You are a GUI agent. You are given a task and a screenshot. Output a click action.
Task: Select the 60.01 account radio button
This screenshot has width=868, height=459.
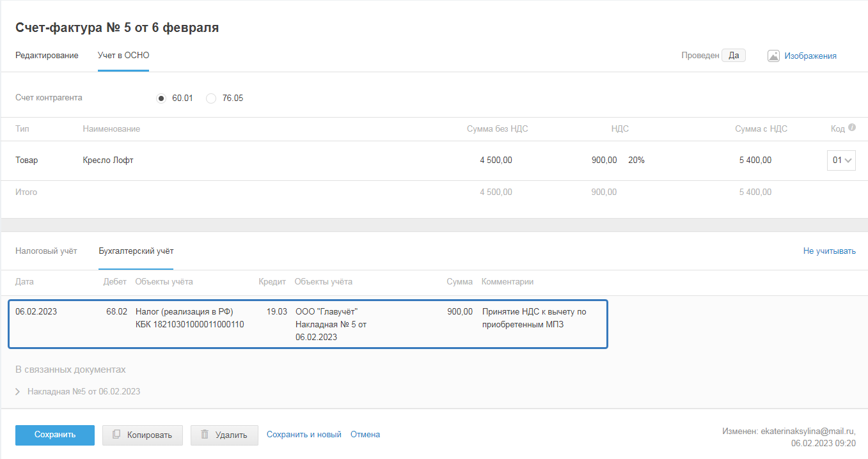point(161,98)
